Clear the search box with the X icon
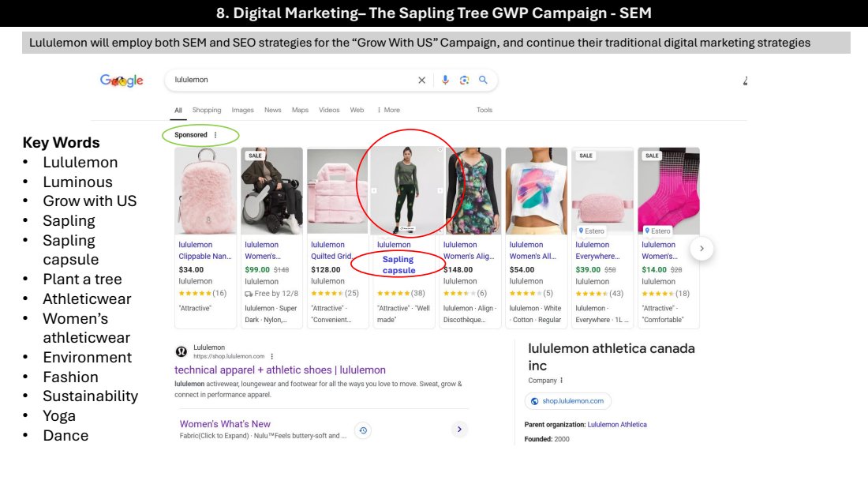 click(421, 81)
